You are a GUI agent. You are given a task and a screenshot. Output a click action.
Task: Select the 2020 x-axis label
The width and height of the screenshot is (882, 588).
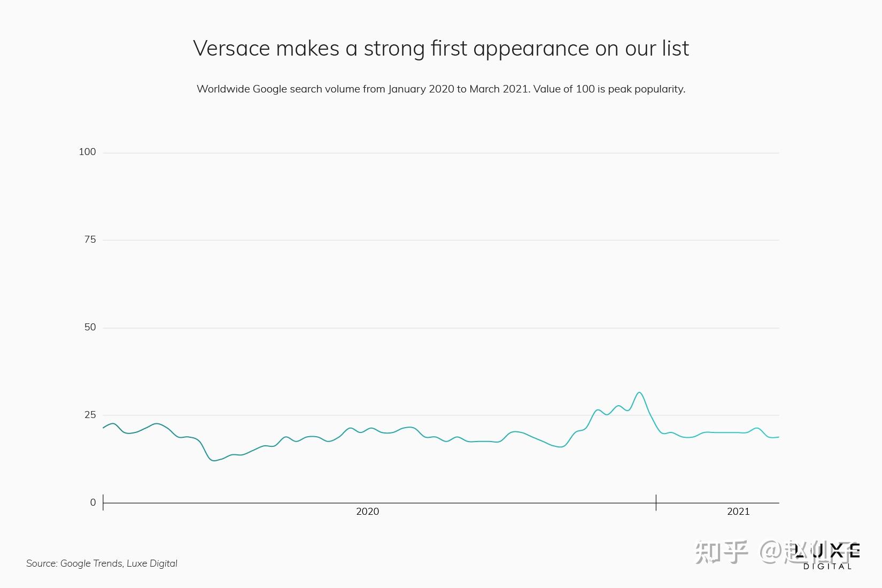(367, 512)
